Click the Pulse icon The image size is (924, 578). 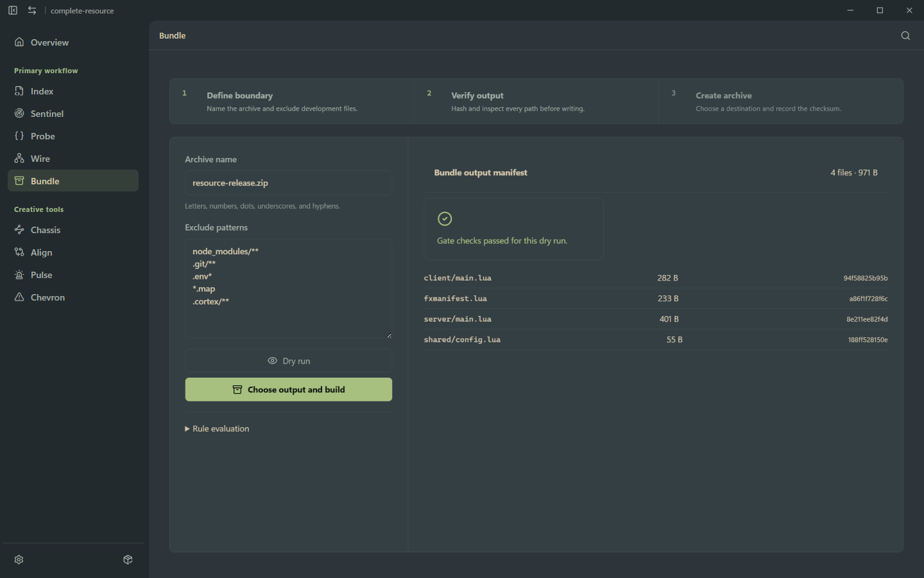coord(19,275)
